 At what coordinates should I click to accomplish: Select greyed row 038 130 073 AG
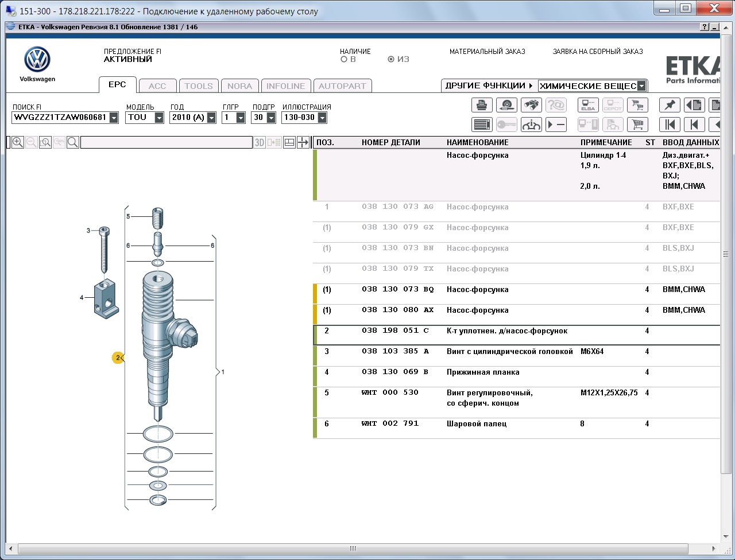[x=517, y=211]
